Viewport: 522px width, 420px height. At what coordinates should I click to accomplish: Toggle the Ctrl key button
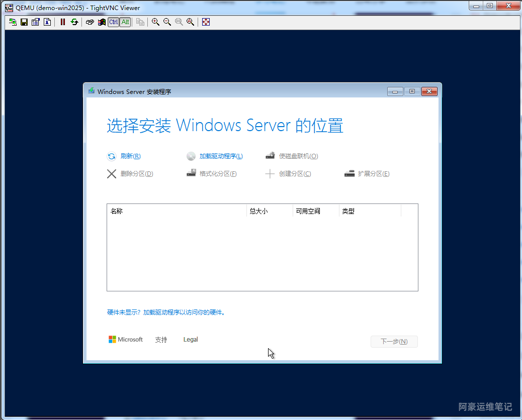point(114,22)
